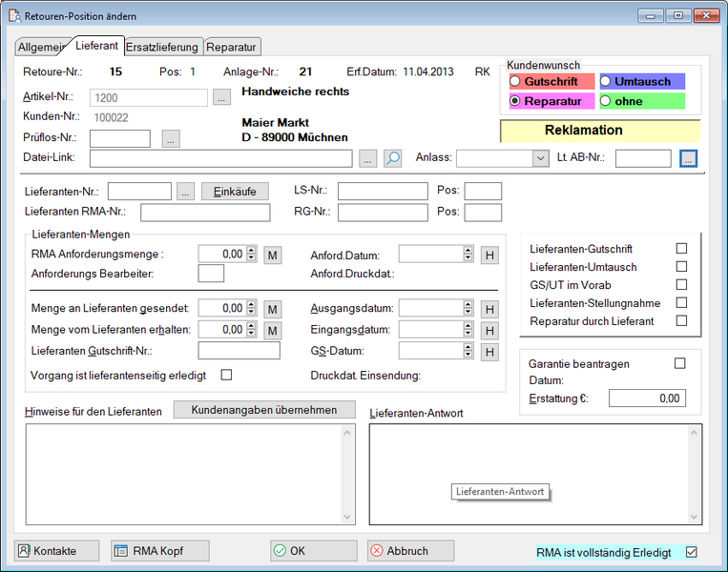The height and width of the screenshot is (572, 728).
Task: Switch to the Ersatzlieferung tab
Action: tap(162, 47)
